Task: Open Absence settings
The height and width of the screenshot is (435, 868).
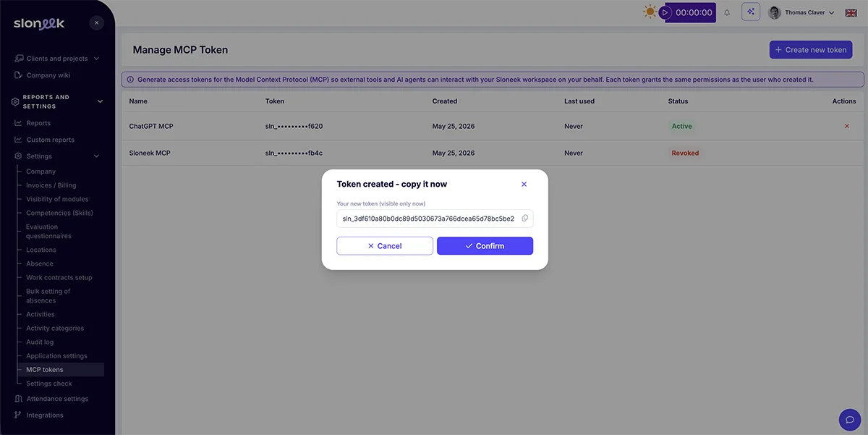Action: pyautogui.click(x=40, y=263)
